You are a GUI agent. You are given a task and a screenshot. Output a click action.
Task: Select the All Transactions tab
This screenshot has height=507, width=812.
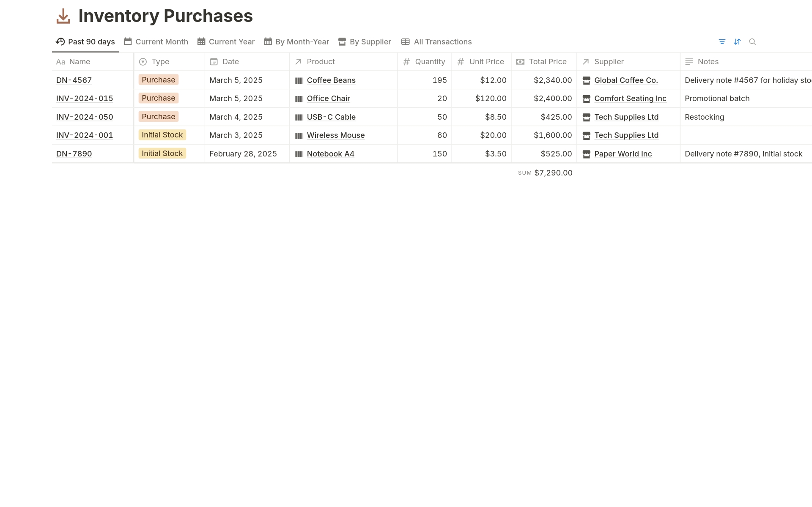click(436, 42)
